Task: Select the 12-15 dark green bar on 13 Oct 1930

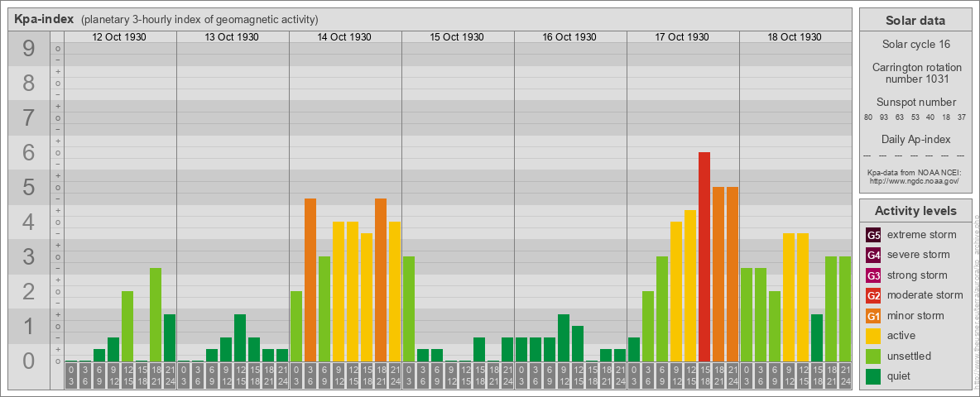Action: click(240, 337)
